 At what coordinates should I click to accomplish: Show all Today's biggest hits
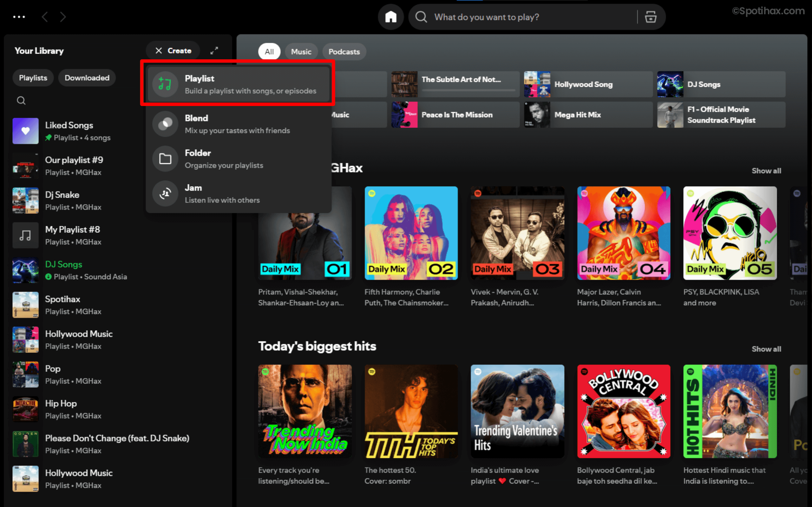pos(766,349)
